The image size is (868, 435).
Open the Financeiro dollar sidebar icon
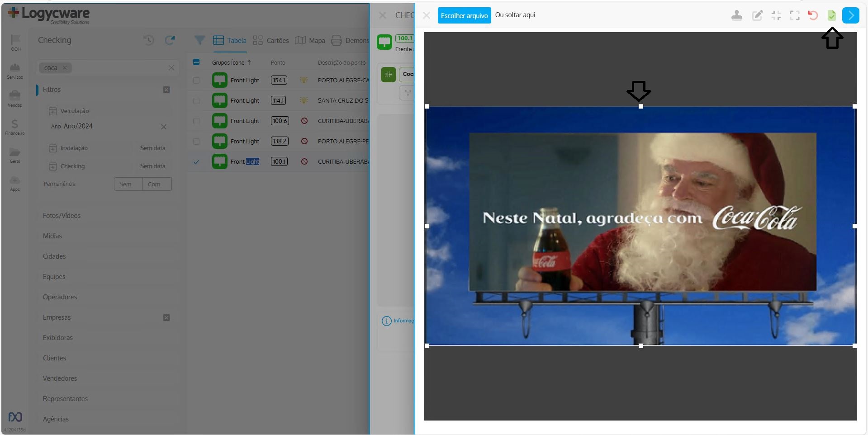point(15,127)
